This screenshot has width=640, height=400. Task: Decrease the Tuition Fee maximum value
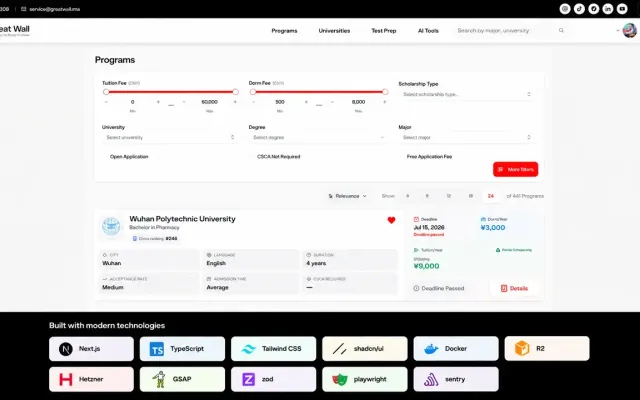(x=184, y=102)
